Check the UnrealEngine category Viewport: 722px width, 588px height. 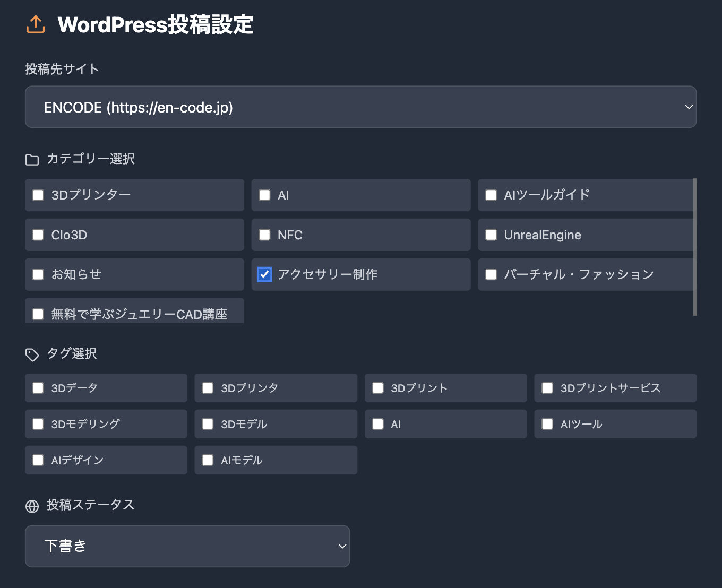pyautogui.click(x=491, y=235)
